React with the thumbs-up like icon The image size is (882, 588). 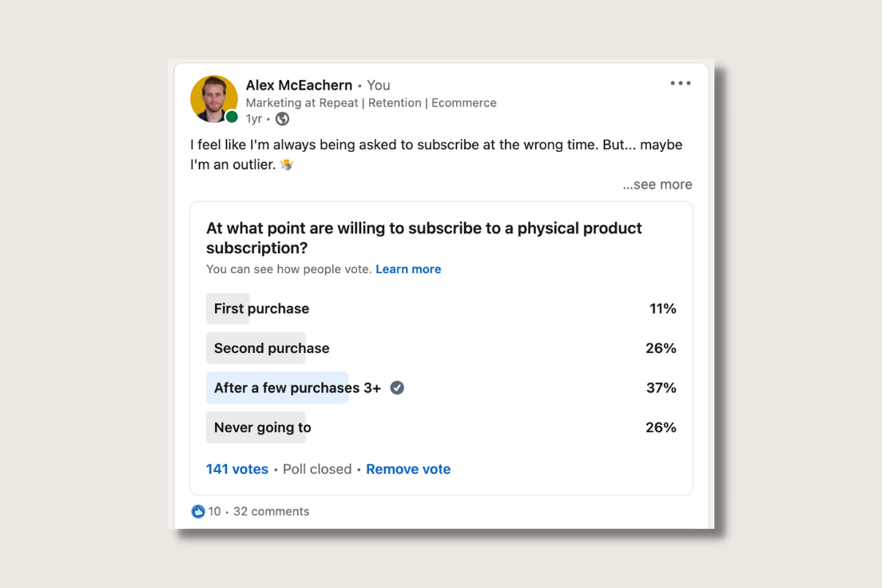197,511
